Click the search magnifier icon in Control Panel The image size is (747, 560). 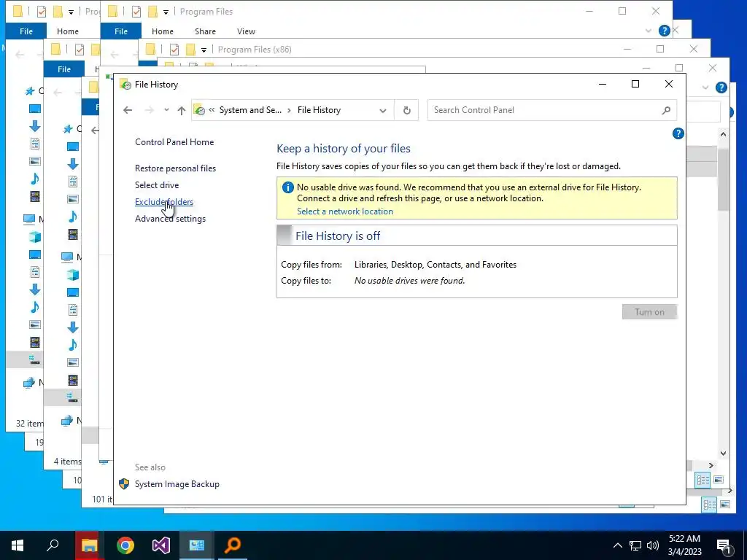click(x=666, y=110)
